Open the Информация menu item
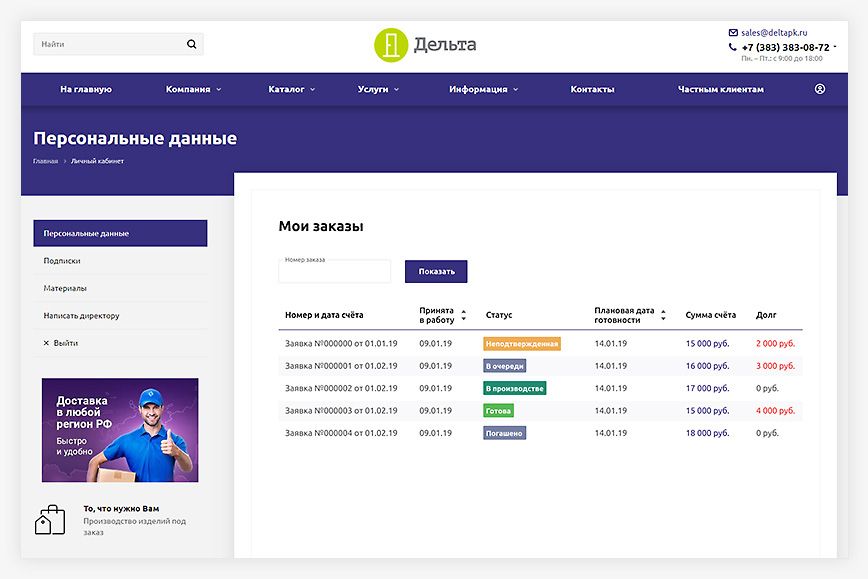Image resolution: width=868 pixels, height=579 pixels. click(x=478, y=89)
